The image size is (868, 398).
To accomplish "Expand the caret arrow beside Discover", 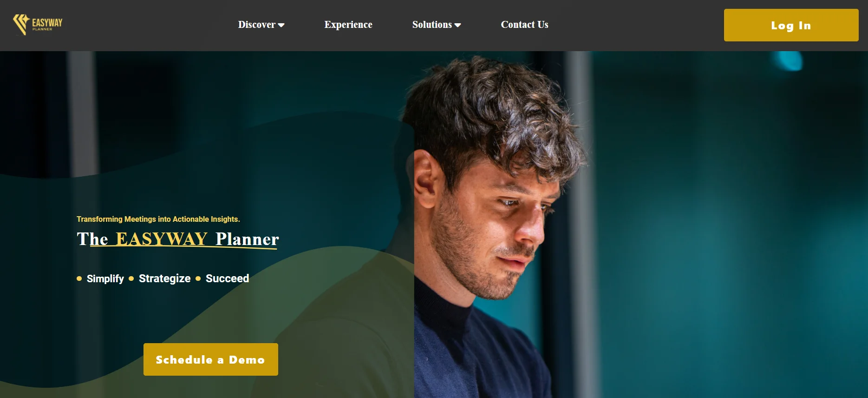I will tap(281, 26).
